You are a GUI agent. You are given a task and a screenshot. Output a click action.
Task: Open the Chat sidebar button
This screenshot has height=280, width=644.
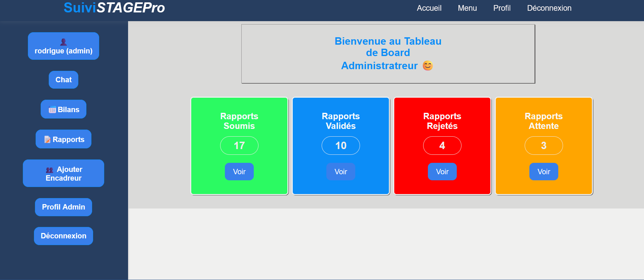coord(64,80)
